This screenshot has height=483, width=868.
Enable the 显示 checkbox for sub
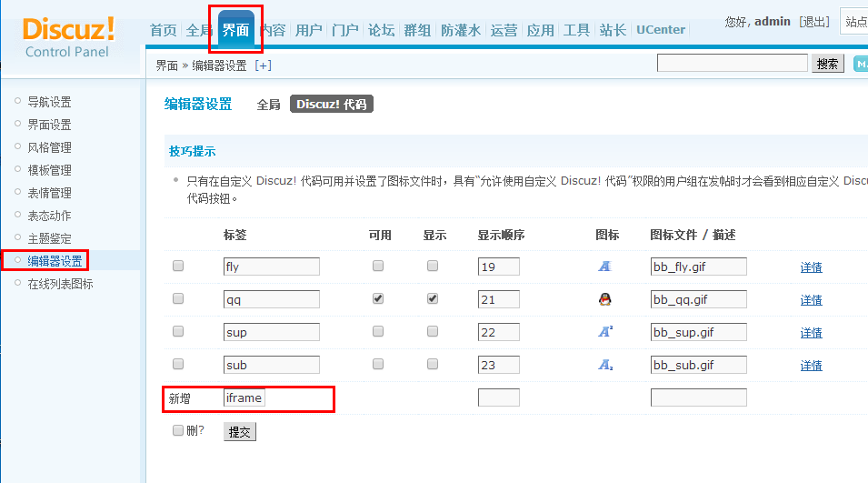coord(433,364)
